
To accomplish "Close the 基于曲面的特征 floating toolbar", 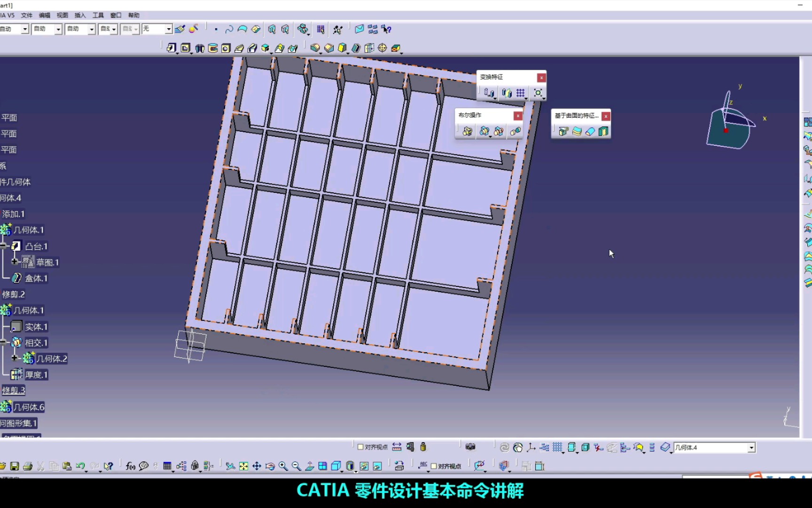I will pyautogui.click(x=606, y=116).
